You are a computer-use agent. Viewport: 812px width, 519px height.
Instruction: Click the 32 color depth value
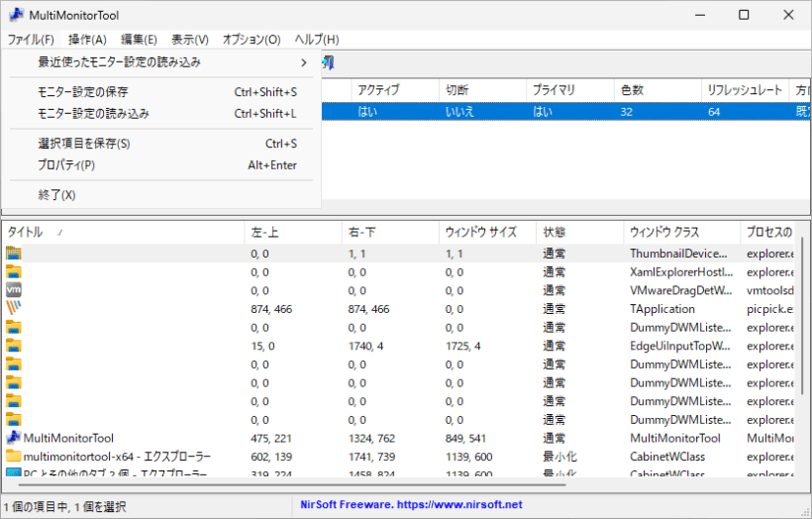point(626,111)
